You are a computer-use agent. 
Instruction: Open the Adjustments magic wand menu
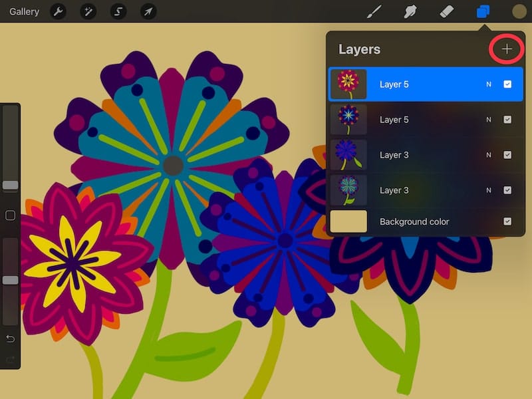[x=88, y=12]
